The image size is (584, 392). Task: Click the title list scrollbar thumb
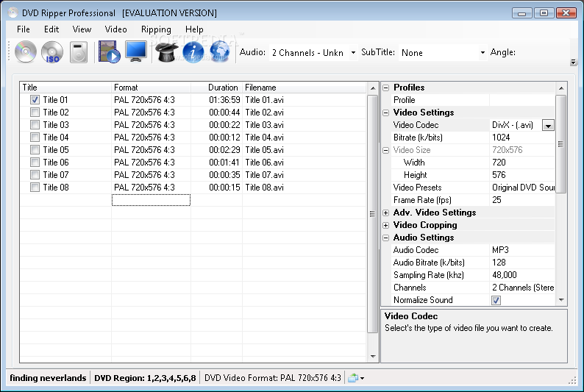372,214
